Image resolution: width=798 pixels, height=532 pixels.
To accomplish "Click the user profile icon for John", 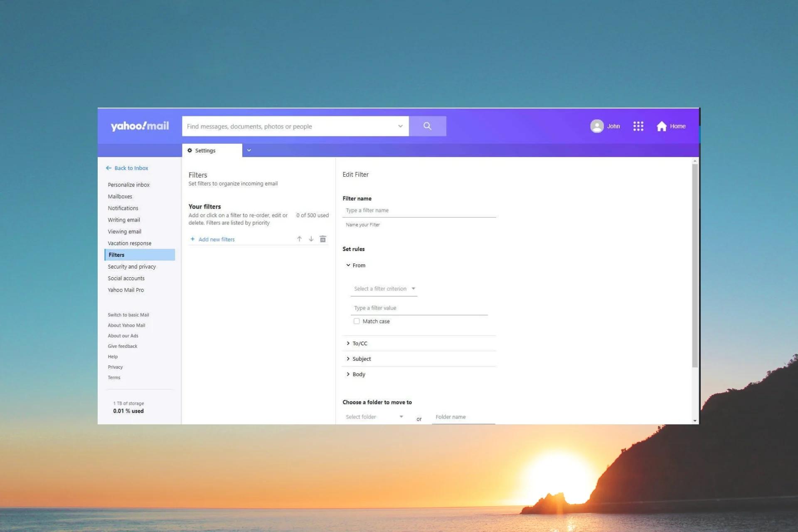I will pyautogui.click(x=597, y=126).
